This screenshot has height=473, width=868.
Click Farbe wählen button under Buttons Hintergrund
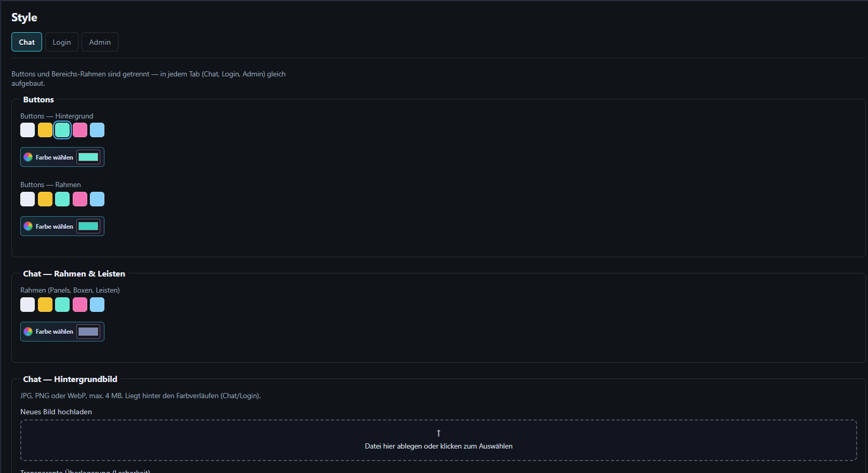tap(62, 157)
